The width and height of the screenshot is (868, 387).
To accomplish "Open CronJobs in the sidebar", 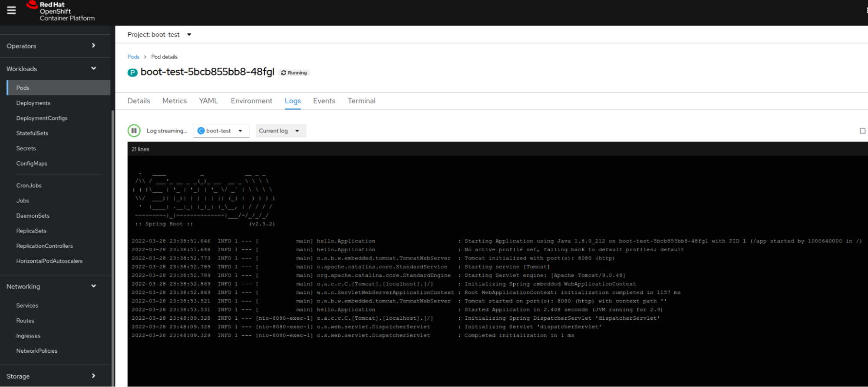I will pos(29,185).
